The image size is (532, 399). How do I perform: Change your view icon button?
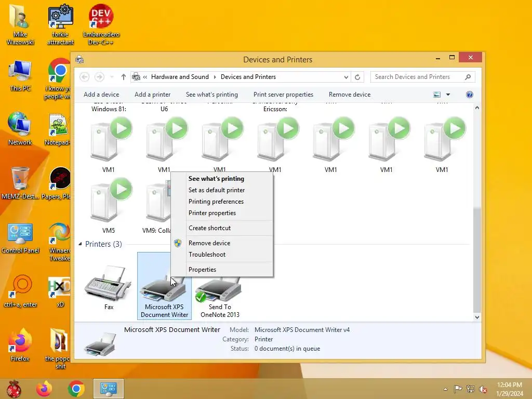[x=437, y=95]
